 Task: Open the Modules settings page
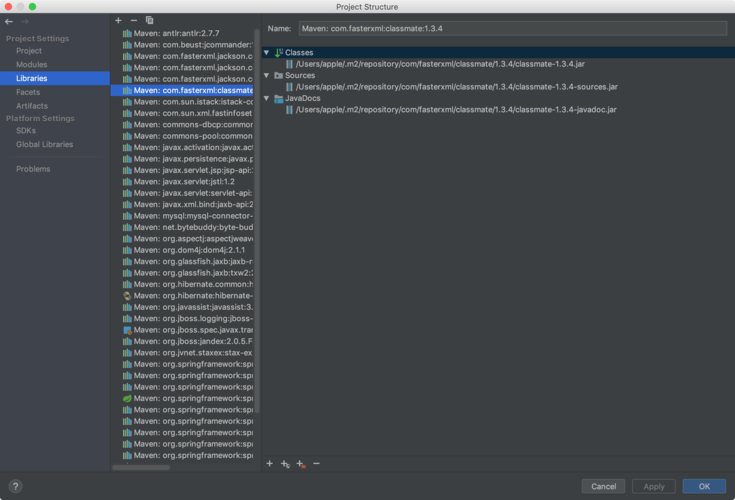point(31,65)
